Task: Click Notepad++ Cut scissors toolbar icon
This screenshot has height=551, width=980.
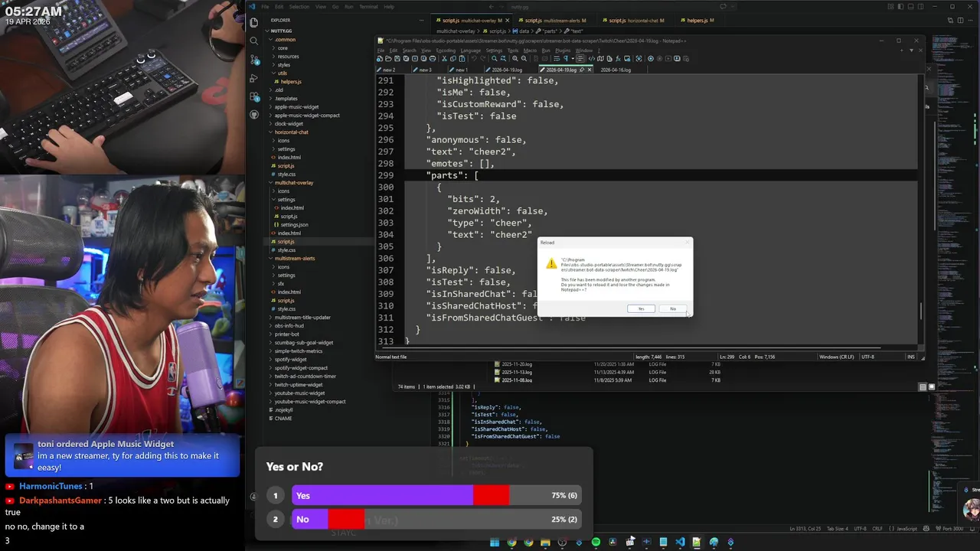Action: tap(444, 59)
